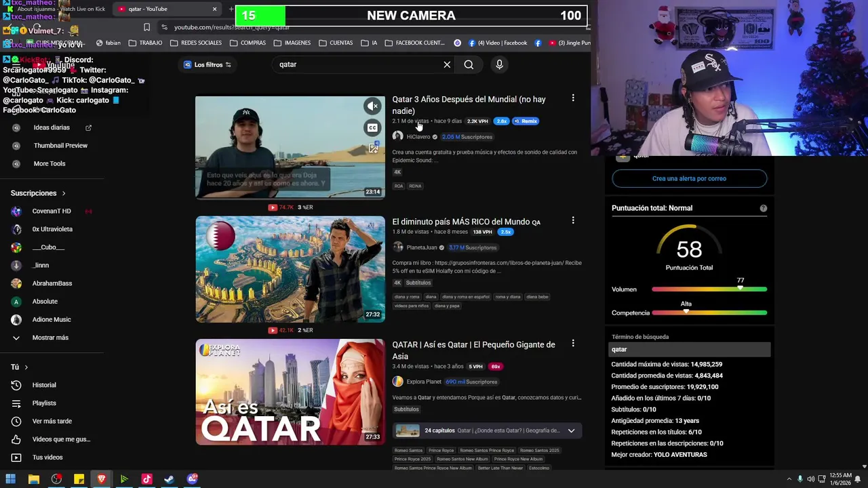
Task: Click the Subtítulos badge on PlanetaJuan video
Action: [x=418, y=283]
